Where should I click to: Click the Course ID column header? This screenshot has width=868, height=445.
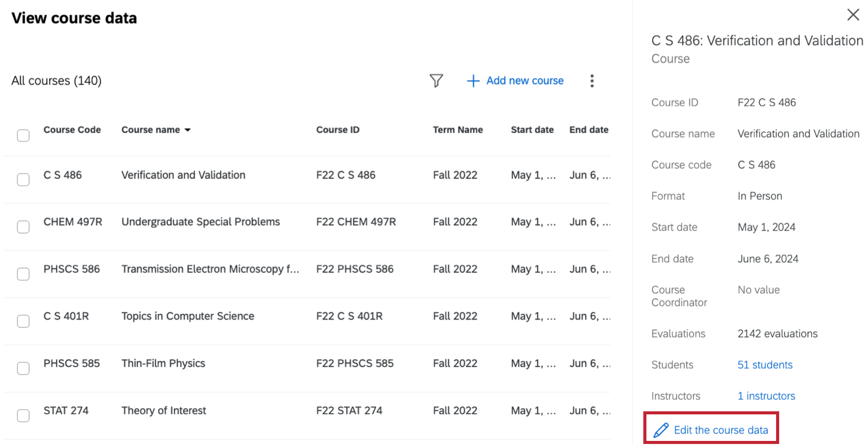337,130
